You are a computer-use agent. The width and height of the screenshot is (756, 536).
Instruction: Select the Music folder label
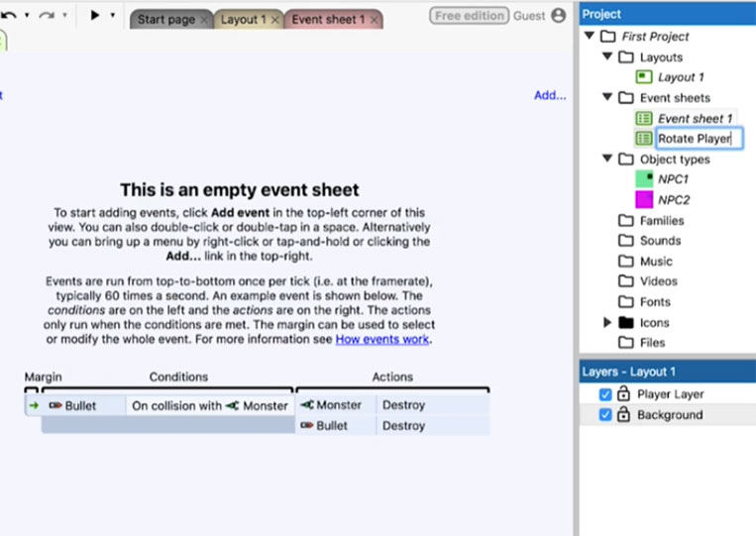click(x=656, y=262)
